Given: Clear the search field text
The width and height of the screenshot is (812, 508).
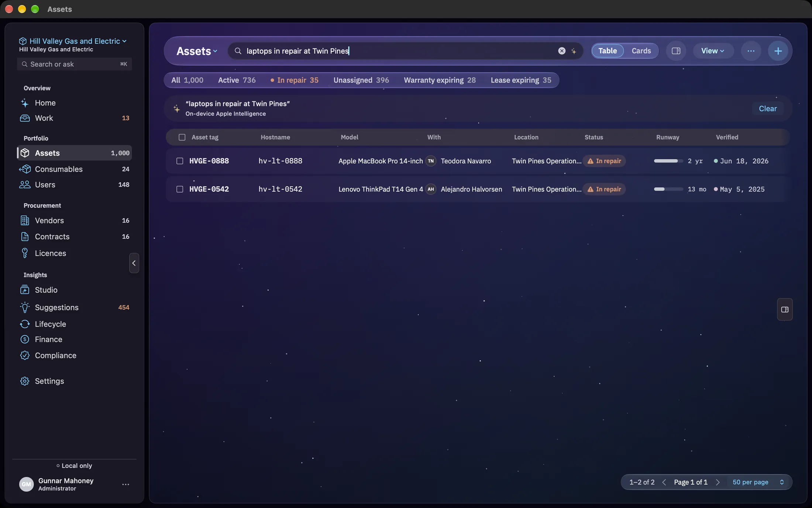Looking at the screenshot, I should (562, 51).
